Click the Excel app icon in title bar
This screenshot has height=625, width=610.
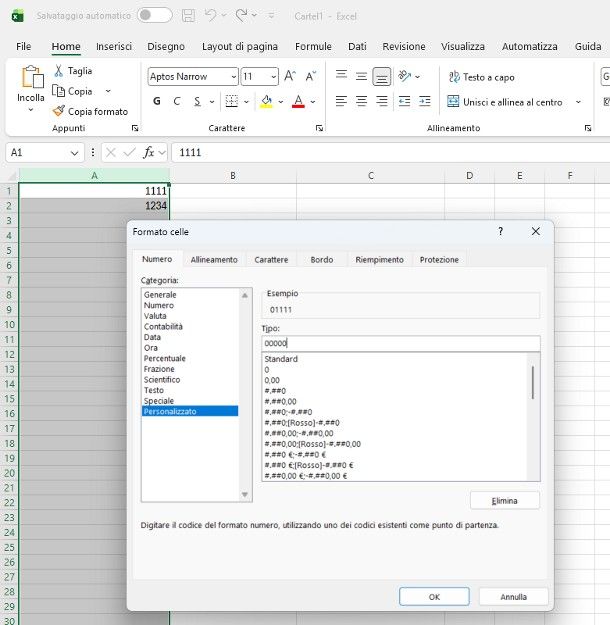pyautogui.click(x=18, y=16)
